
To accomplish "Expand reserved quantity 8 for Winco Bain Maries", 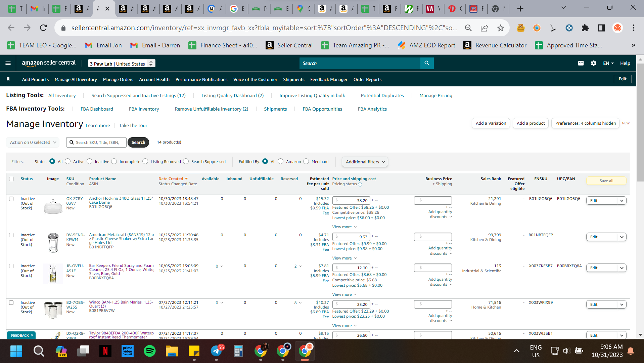I will pyautogui.click(x=298, y=303).
